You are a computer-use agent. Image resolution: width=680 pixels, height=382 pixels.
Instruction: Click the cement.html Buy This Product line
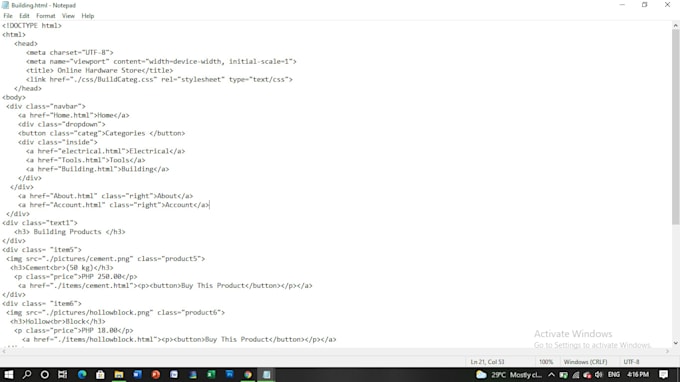point(165,286)
